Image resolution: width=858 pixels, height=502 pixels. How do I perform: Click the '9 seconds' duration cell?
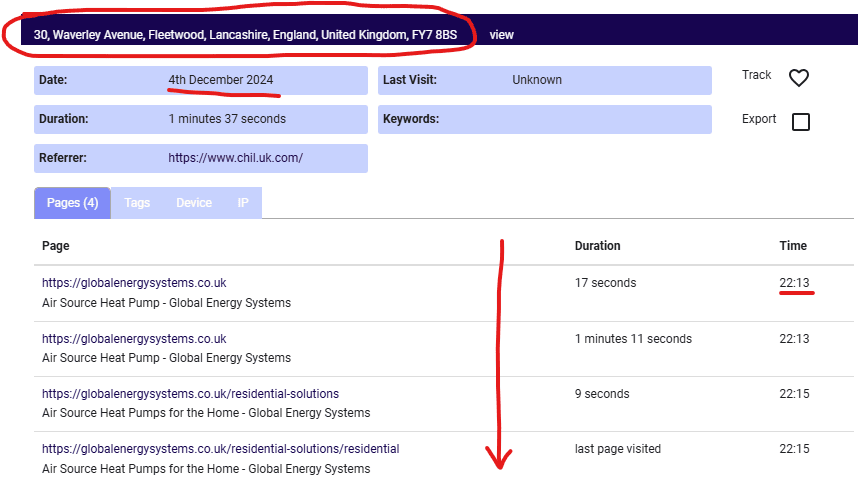pyautogui.click(x=602, y=394)
